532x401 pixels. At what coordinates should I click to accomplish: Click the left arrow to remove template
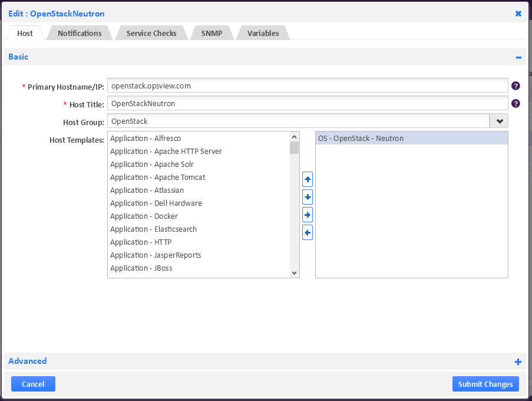pyautogui.click(x=307, y=232)
